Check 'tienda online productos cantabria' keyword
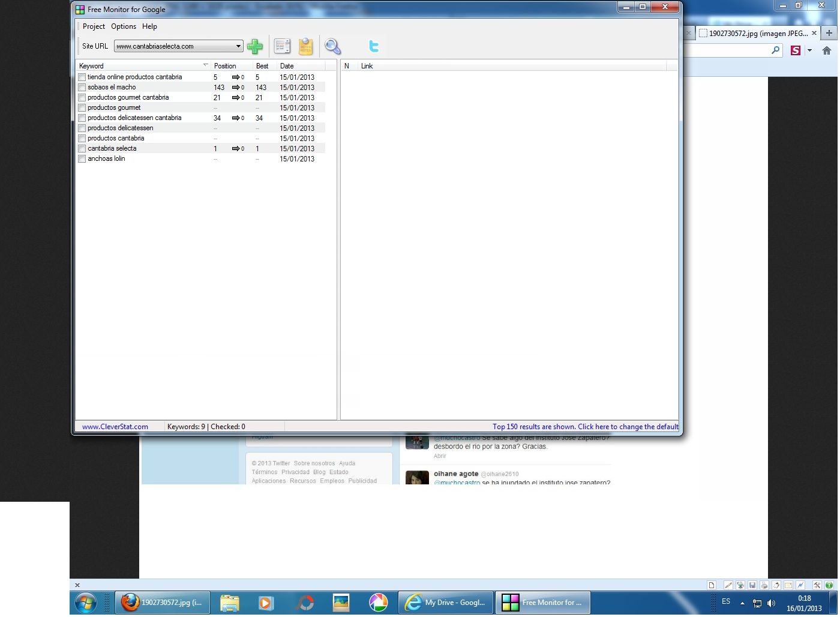840x617 pixels. pos(82,77)
